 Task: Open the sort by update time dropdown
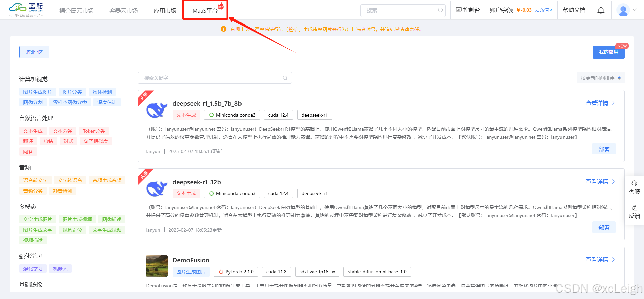pyautogui.click(x=601, y=78)
